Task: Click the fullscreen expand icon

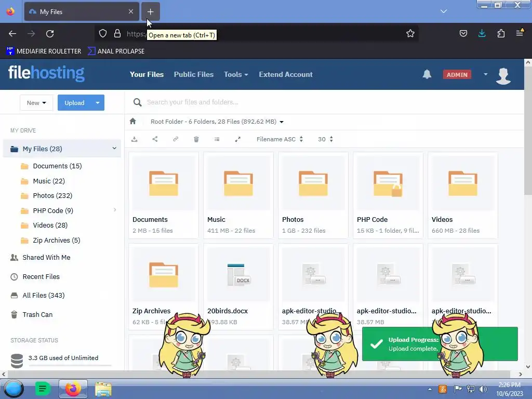Action: (238, 139)
